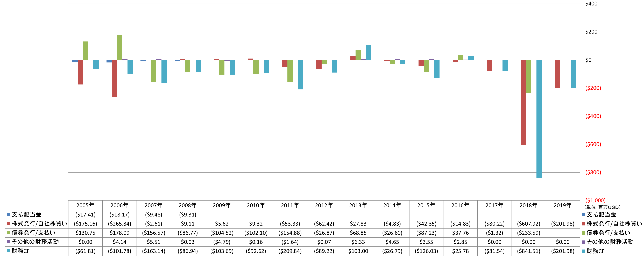Select the 2014年 column header
Screen dimensions: 644x256
point(392,205)
